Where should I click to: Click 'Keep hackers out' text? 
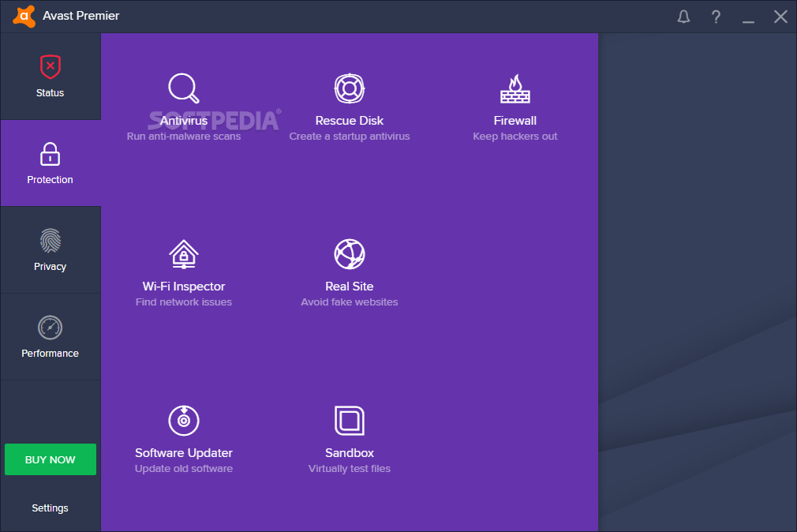click(515, 137)
